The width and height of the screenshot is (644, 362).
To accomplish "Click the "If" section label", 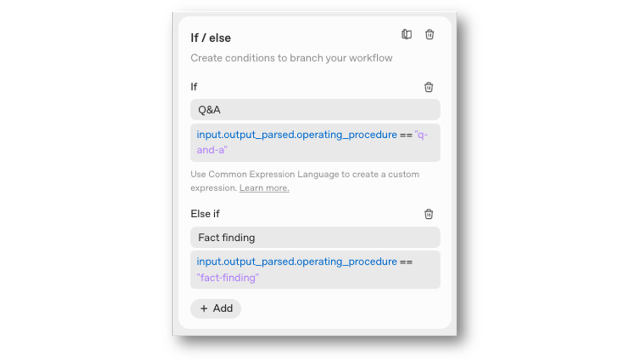I will 194,87.
